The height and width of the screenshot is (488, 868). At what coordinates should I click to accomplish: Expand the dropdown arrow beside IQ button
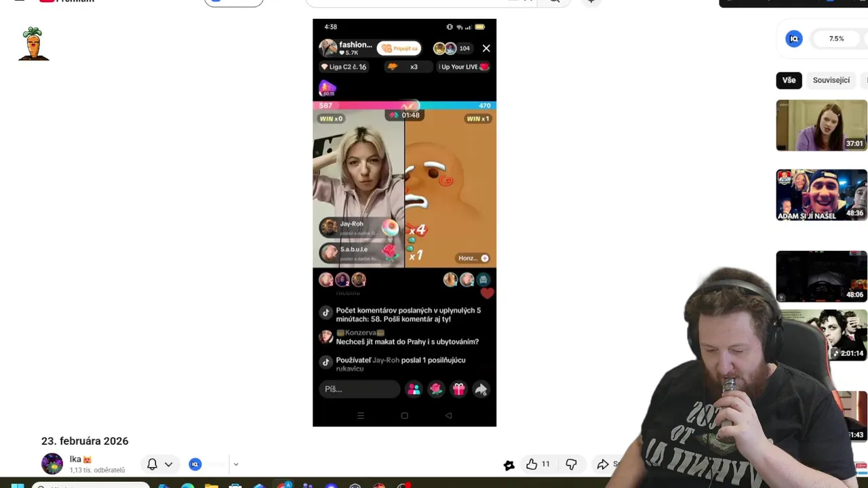click(x=236, y=464)
